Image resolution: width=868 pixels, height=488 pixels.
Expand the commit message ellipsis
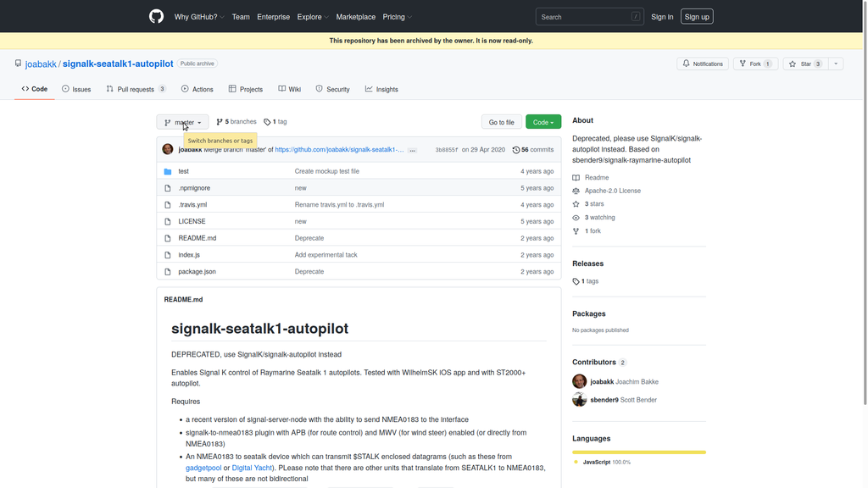pos(413,151)
